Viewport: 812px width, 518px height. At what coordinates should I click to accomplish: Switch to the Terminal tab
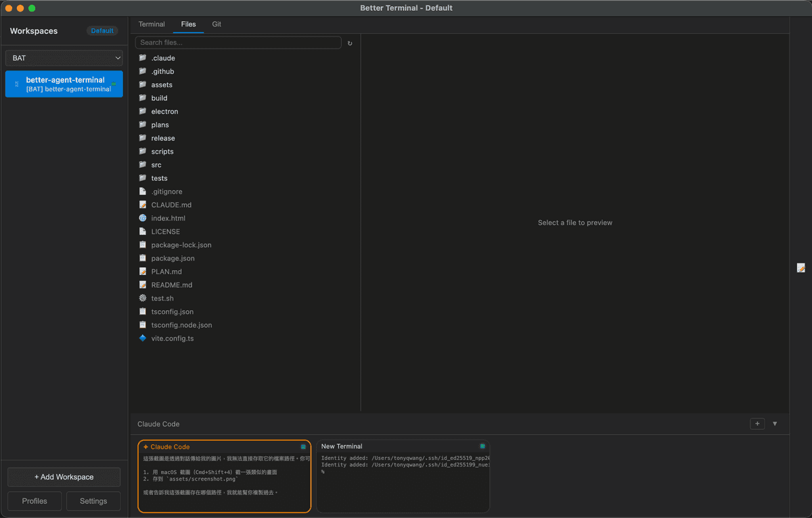(x=152, y=24)
